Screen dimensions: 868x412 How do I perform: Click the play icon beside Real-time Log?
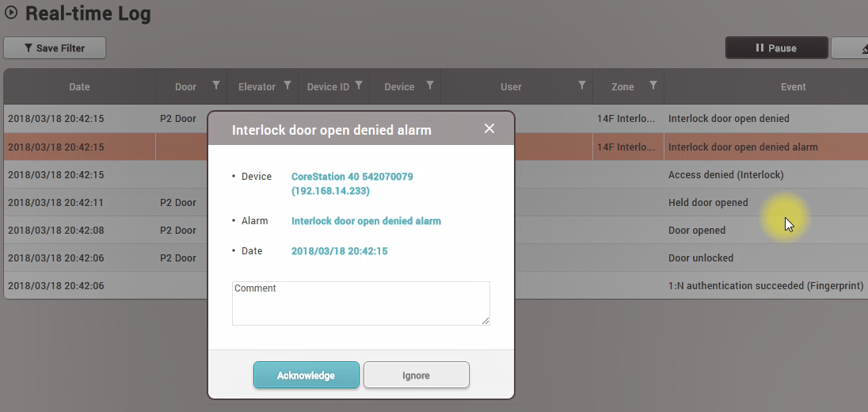tap(11, 13)
